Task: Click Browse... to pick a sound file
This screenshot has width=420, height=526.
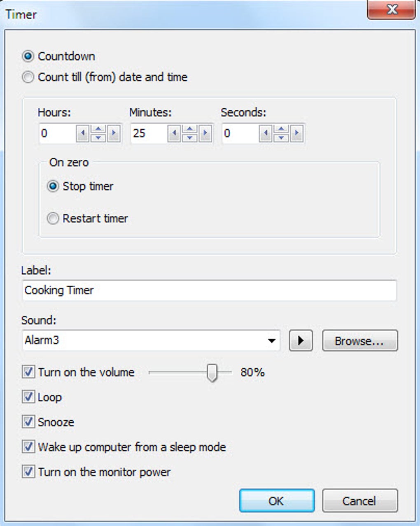Action: point(360,340)
